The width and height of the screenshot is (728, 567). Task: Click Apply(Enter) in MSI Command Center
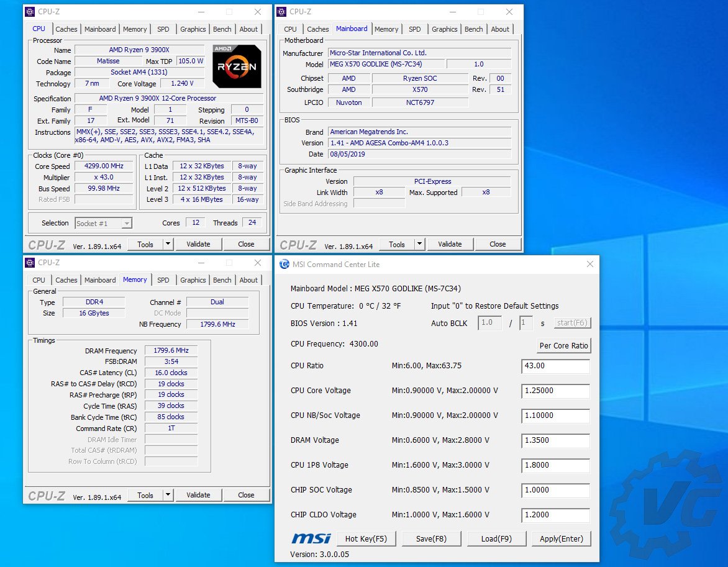[x=561, y=538]
